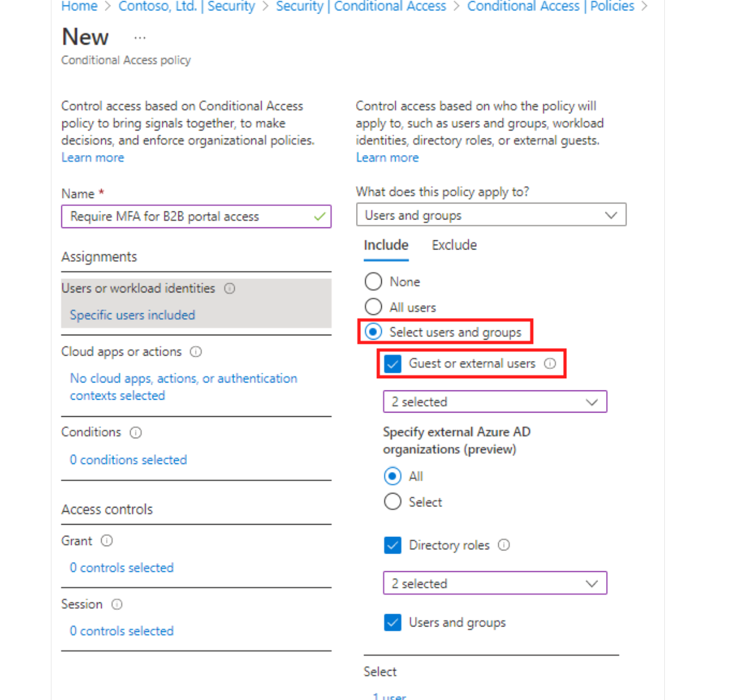This screenshot has width=755, height=700.
Task: Click the info icon next to Directory roles
Action: 503,545
